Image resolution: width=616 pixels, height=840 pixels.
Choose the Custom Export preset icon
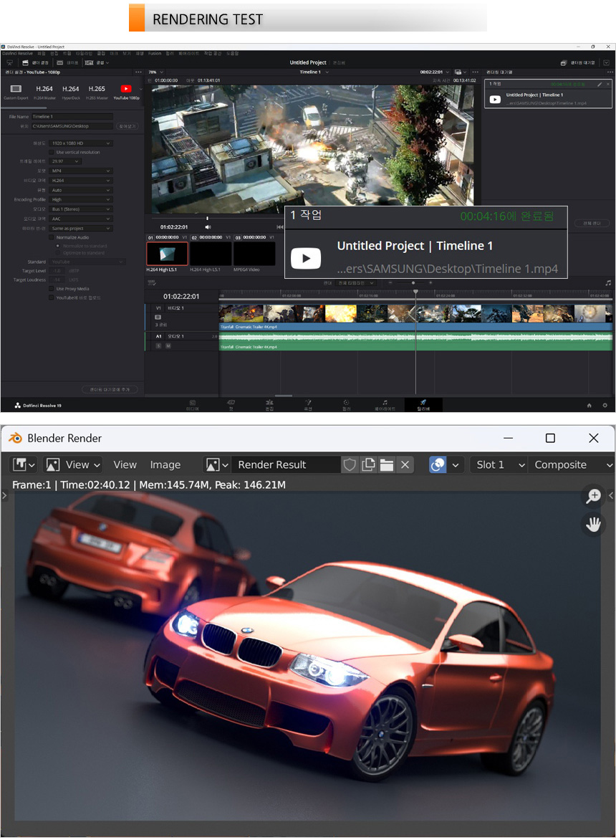16,90
